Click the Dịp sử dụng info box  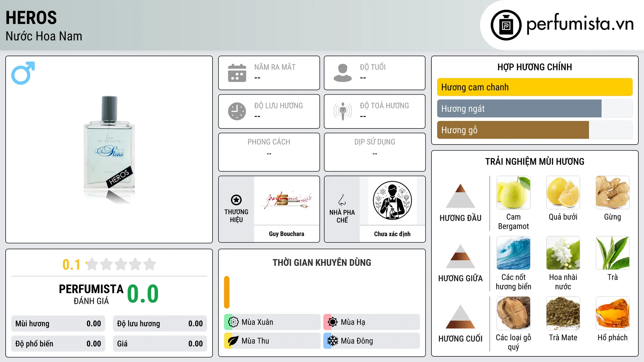(375, 152)
